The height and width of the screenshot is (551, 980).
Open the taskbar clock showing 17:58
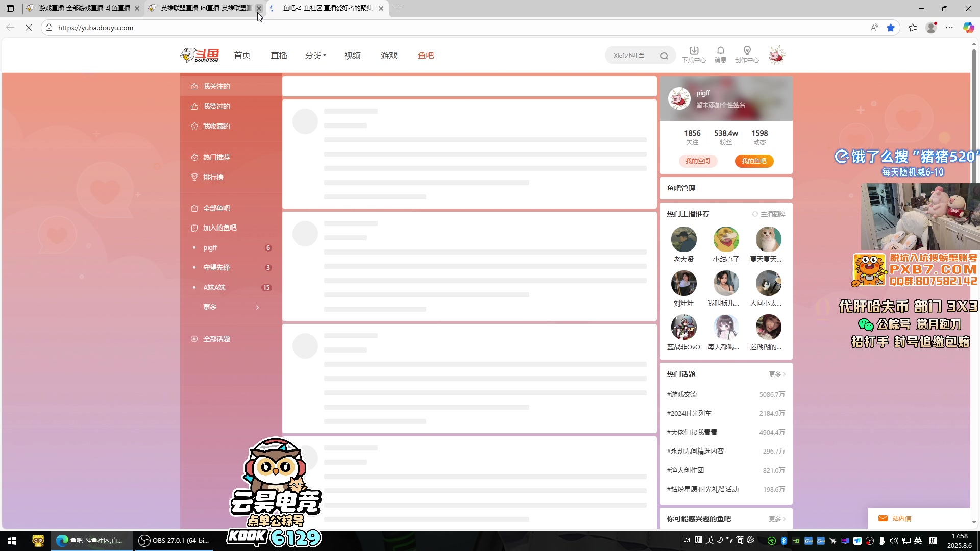(959, 541)
